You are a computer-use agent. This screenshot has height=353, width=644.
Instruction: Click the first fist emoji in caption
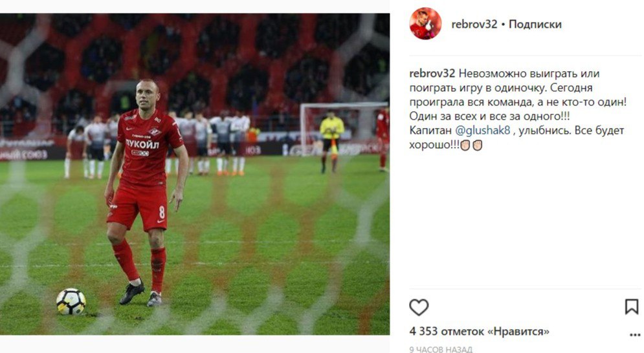click(x=465, y=145)
